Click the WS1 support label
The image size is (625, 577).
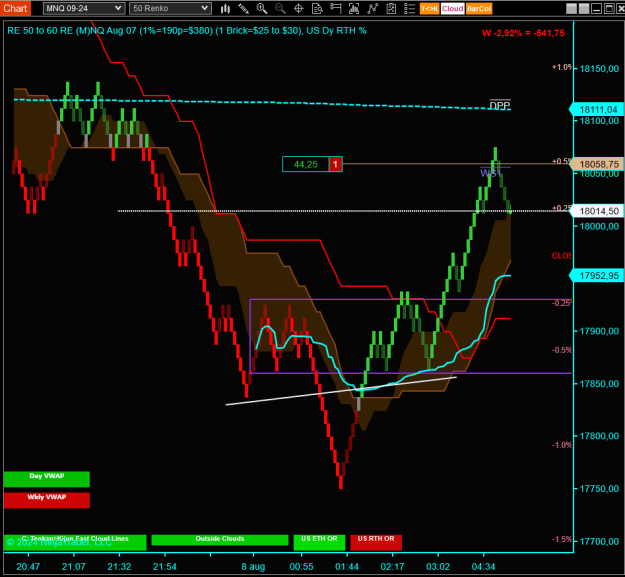click(x=490, y=173)
